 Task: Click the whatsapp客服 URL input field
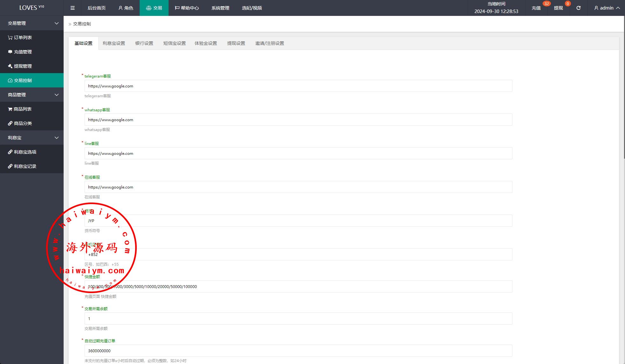coord(298,120)
